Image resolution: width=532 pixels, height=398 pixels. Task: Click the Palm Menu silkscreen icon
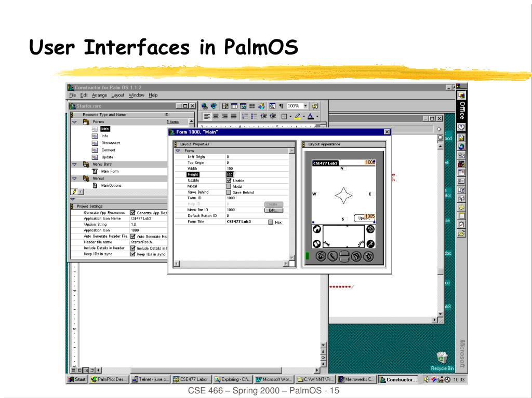point(317,244)
